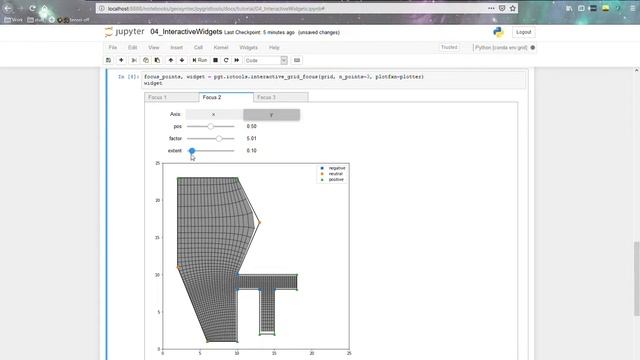640x360 pixels.
Task: Open the cell type dropdown showing Code
Action: (266, 60)
